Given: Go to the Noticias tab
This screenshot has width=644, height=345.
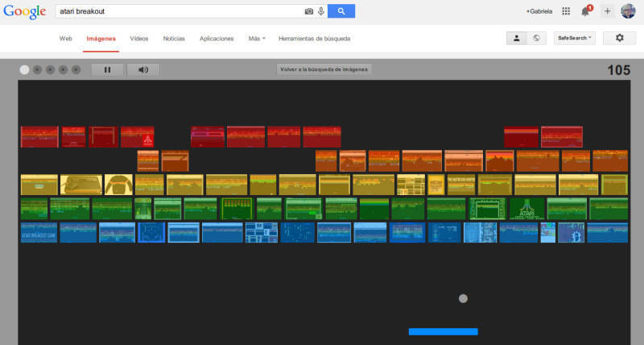Looking at the screenshot, I should (x=174, y=39).
